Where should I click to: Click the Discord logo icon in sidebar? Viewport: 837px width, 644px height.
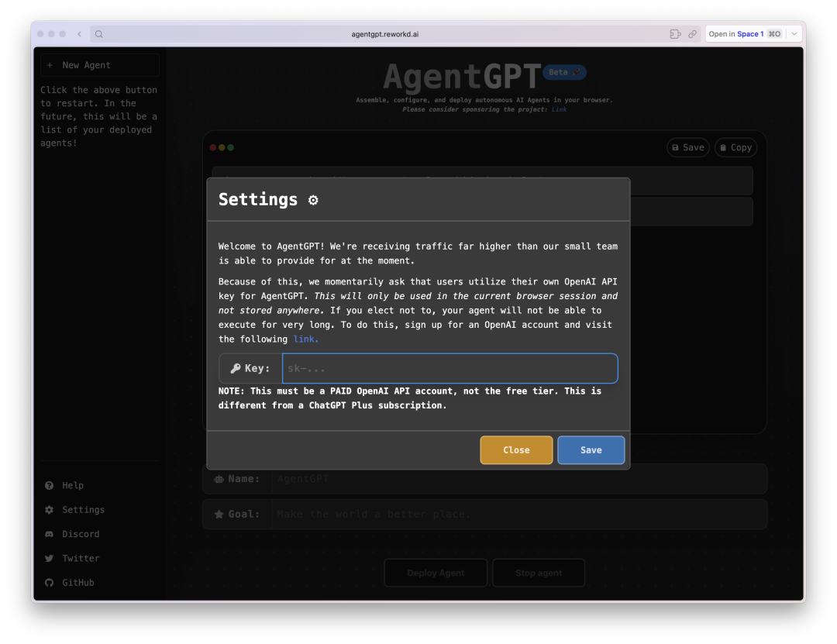tap(50, 535)
